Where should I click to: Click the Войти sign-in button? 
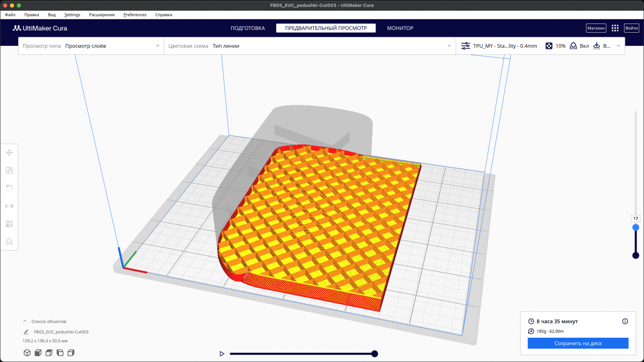tap(632, 28)
